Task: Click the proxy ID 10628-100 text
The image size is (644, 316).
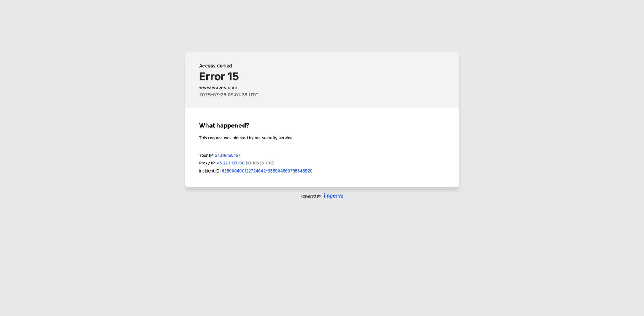Action: tap(260, 163)
